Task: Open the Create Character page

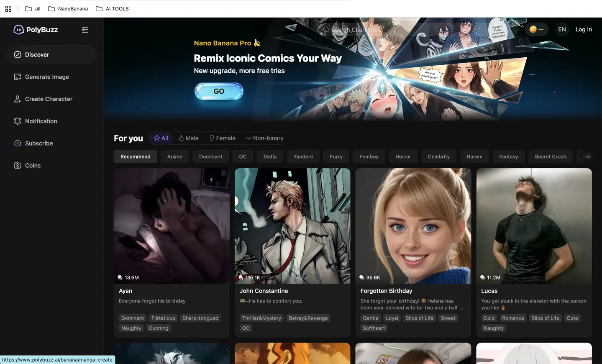Action: [x=49, y=99]
